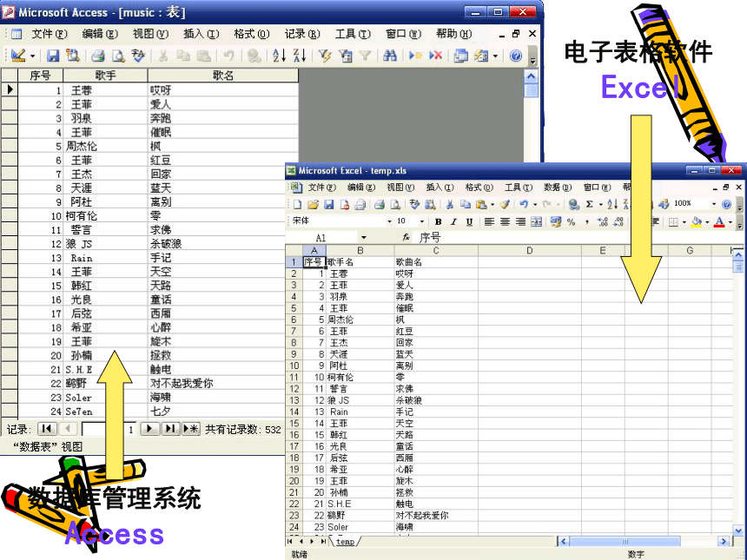Open the Access 工具 menu

pyautogui.click(x=353, y=34)
